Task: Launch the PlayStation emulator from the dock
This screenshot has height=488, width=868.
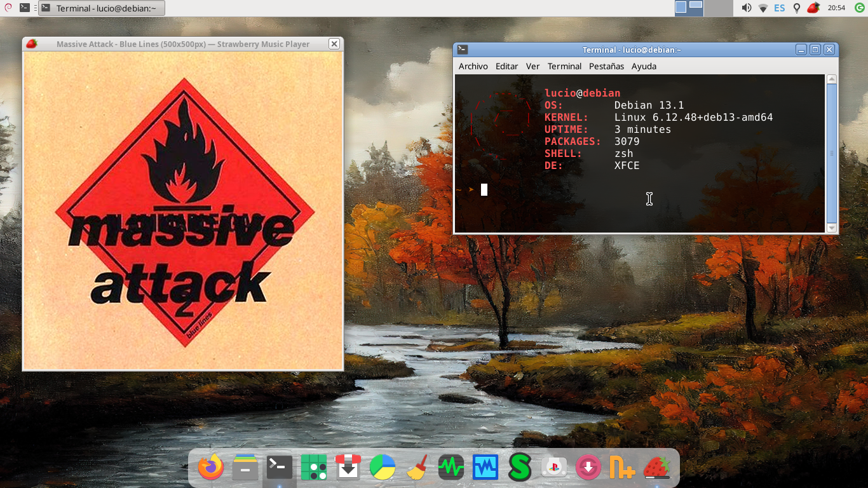Action: 554,468
